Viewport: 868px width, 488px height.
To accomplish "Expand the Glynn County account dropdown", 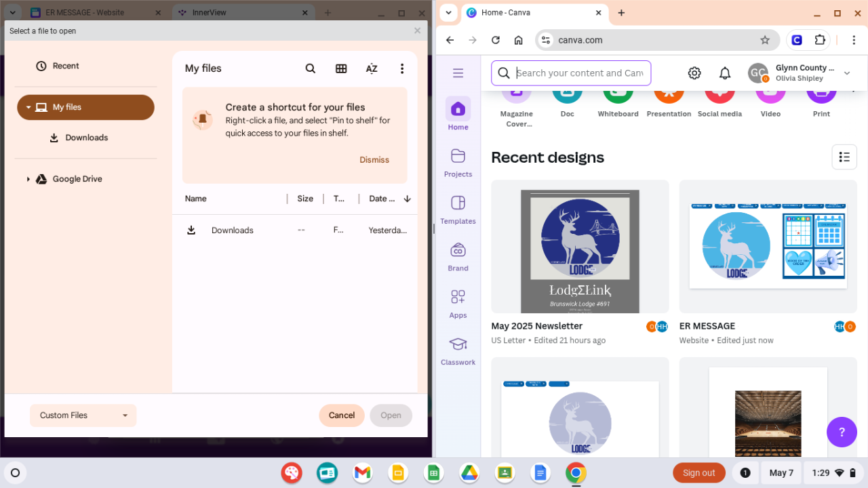I will pos(847,73).
